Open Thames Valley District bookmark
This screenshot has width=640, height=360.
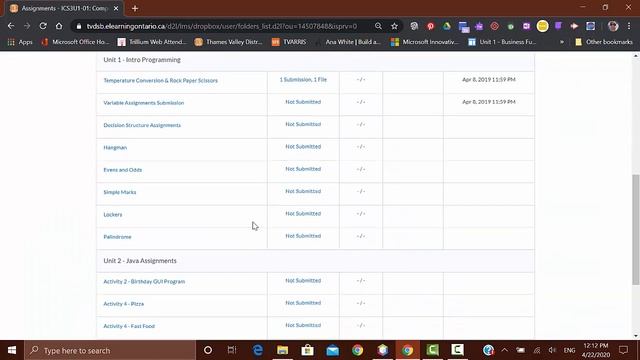click(x=229, y=42)
